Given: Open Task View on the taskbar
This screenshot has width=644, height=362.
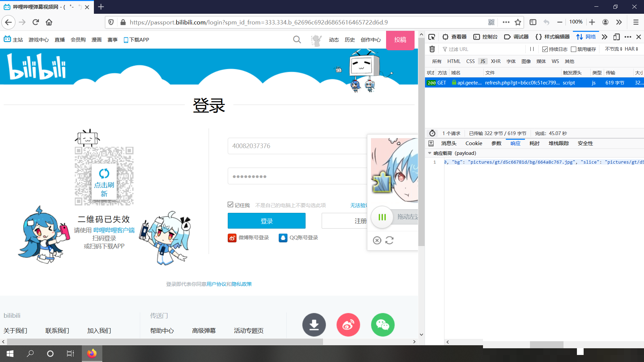Looking at the screenshot, I should 70,354.
